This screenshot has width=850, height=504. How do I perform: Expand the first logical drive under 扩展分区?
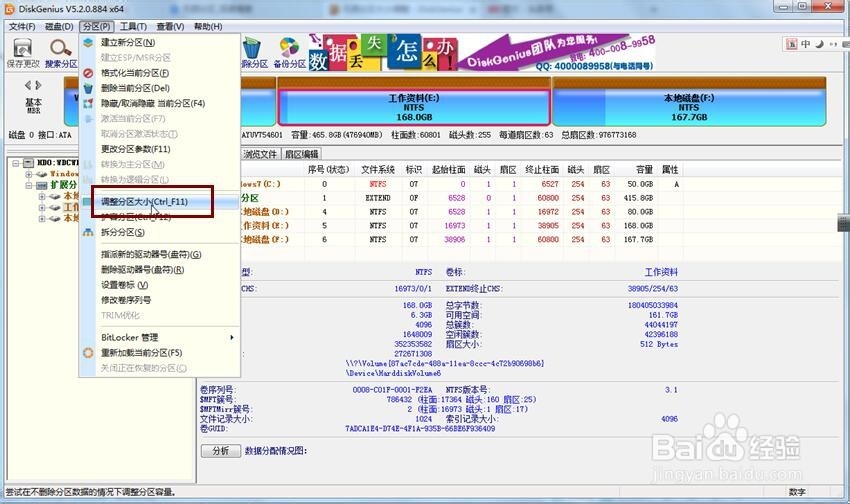(42, 196)
